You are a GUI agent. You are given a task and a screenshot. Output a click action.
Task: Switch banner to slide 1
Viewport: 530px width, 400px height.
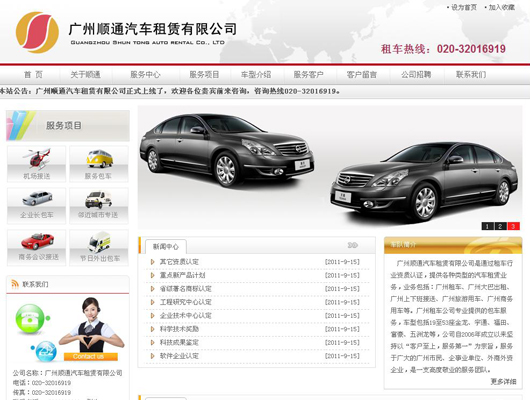tap(487, 226)
